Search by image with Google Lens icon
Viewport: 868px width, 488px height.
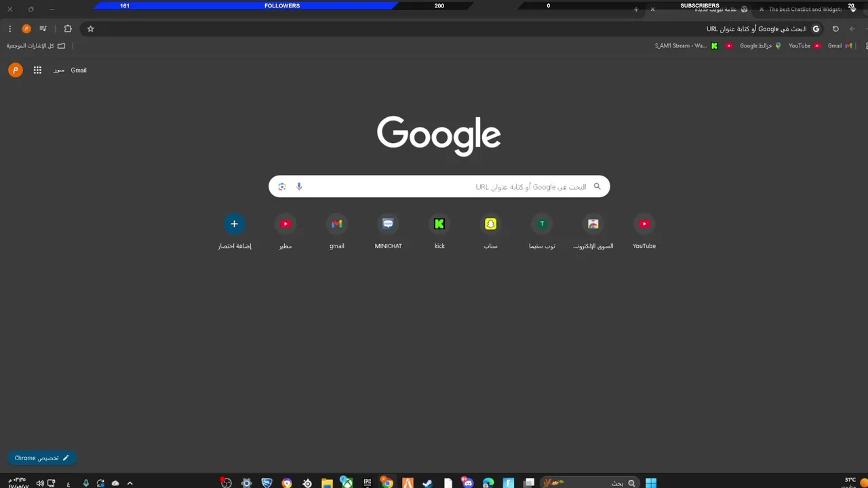pos(282,186)
